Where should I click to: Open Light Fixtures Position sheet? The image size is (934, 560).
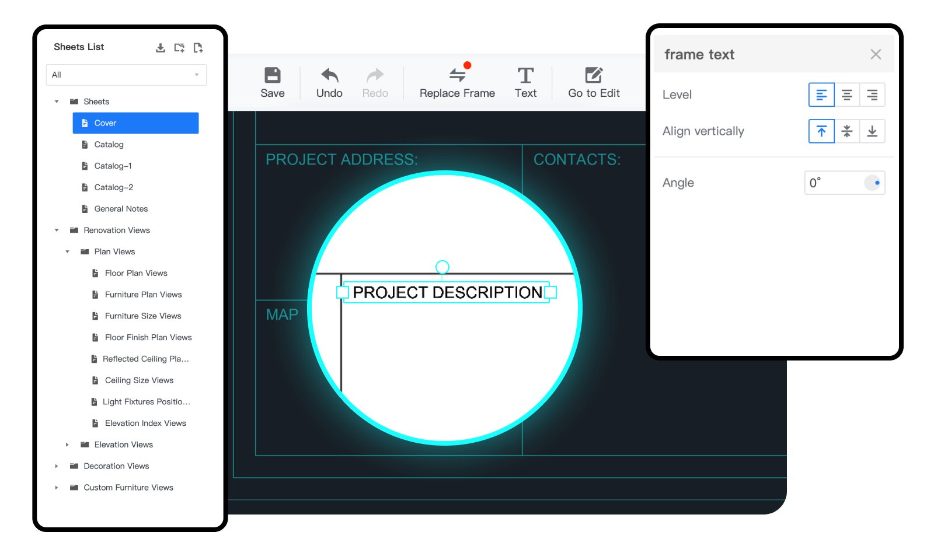146,402
